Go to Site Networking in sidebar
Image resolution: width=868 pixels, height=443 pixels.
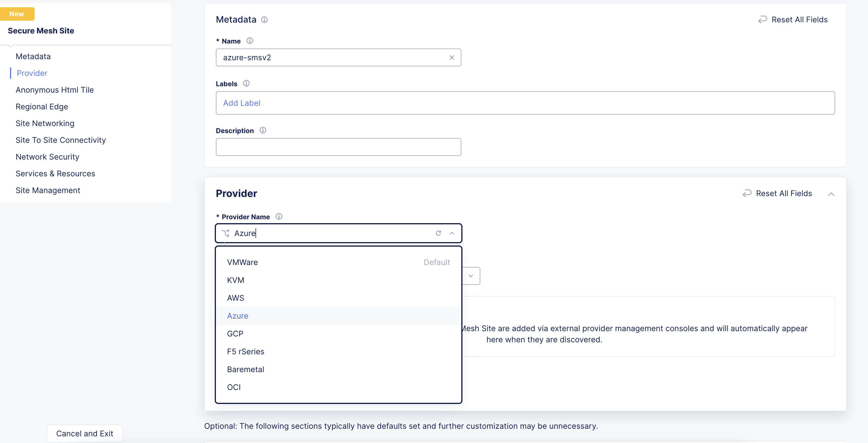pyautogui.click(x=45, y=123)
